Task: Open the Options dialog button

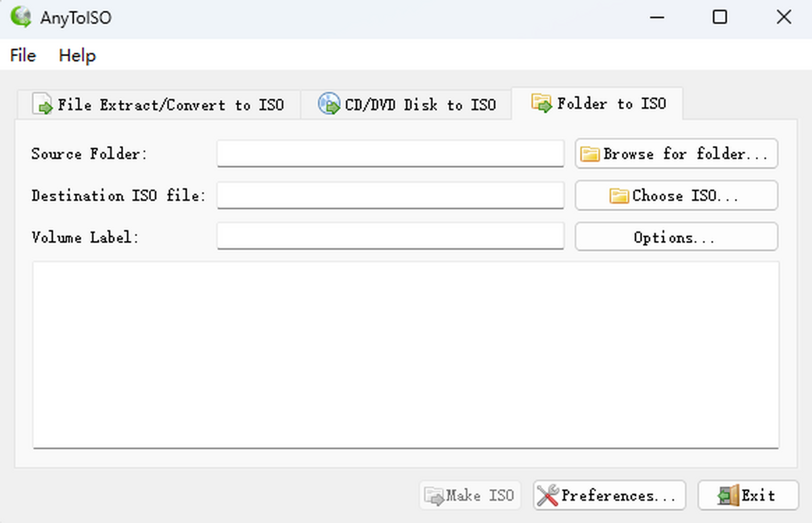Action: point(676,237)
